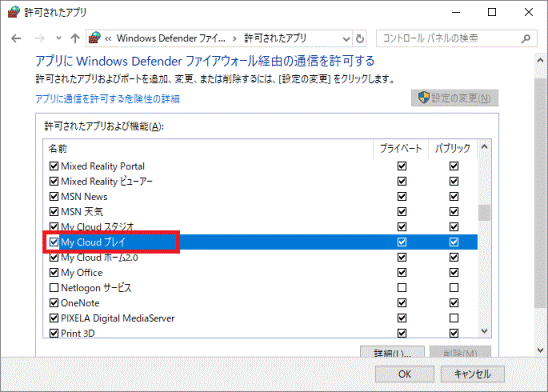The height and width of the screenshot is (392, 548).
Task: Click the firewall icon in address bar
Action: point(94,38)
